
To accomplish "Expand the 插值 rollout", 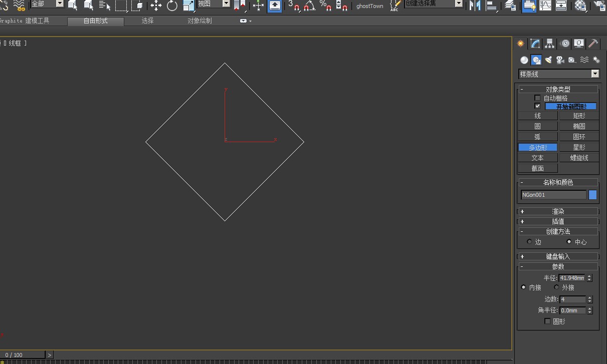I will pos(558,221).
